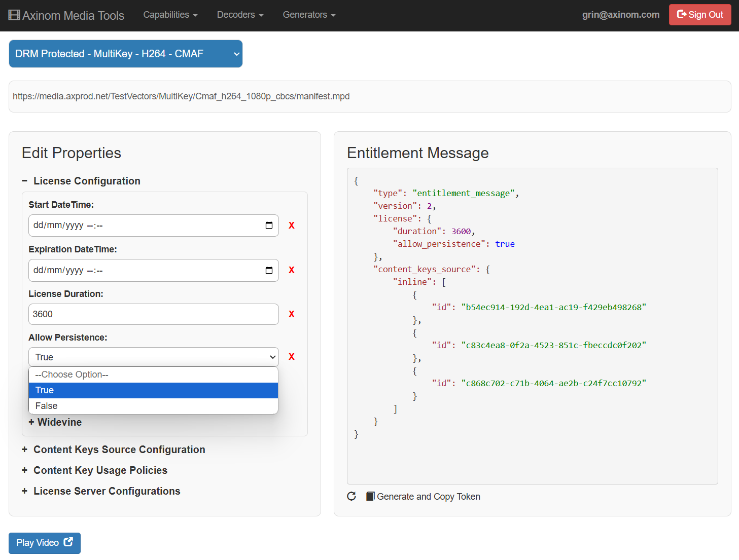
Task: Choose True option in persistence dropdown
Action: [153, 390]
